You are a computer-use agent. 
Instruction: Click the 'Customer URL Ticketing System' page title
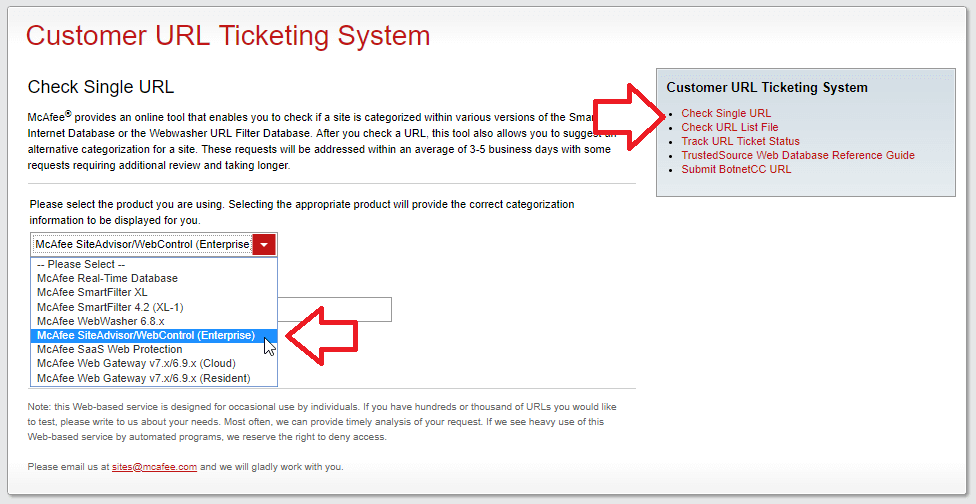click(x=228, y=36)
